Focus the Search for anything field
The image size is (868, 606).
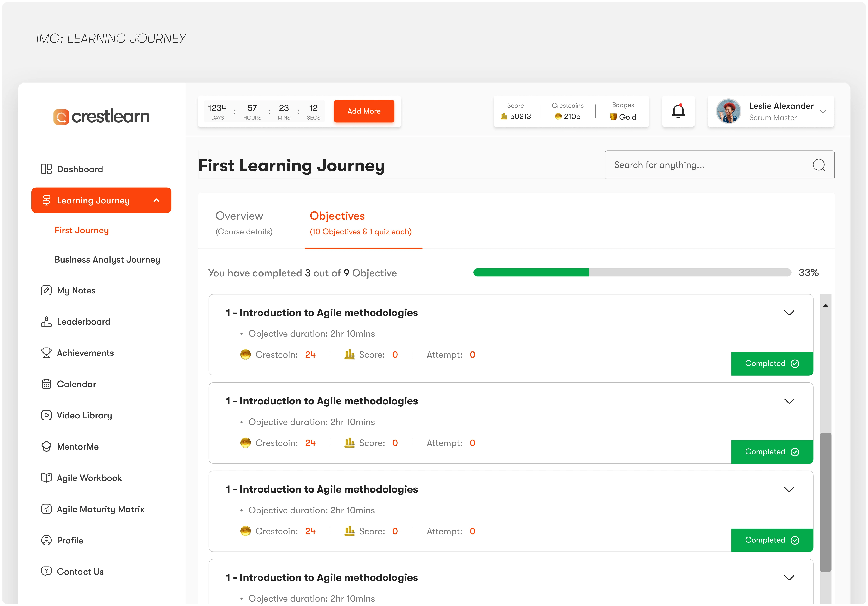click(719, 165)
